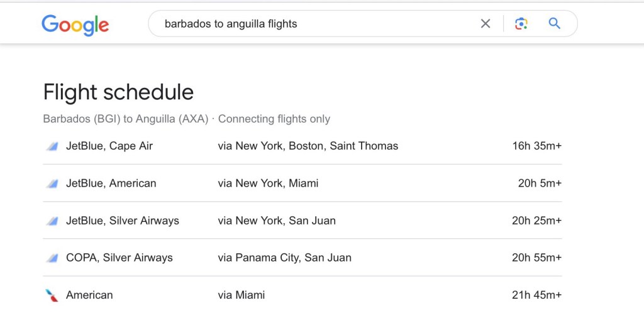644x315 pixels.
Task: Click the JetBlue, American airline icon
Action: (x=52, y=184)
